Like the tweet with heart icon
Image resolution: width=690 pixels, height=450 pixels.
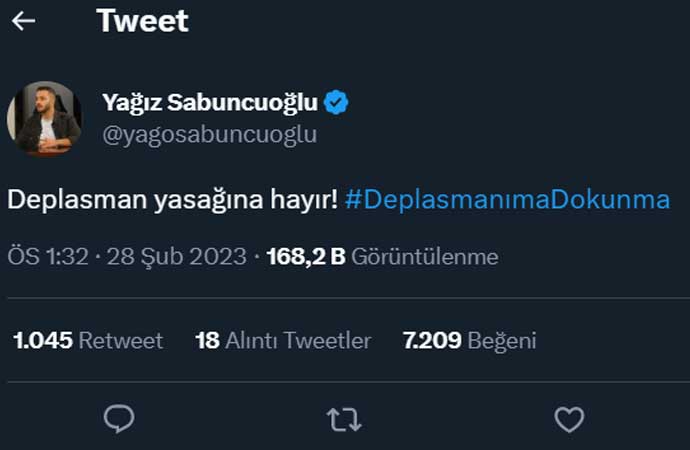(569, 419)
